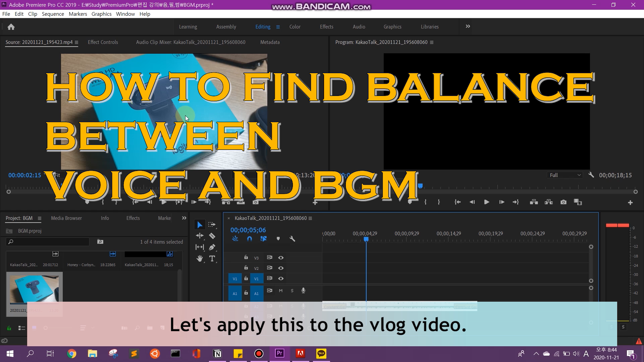
Task: Switch to the Effect Controls tab
Action: click(x=103, y=42)
